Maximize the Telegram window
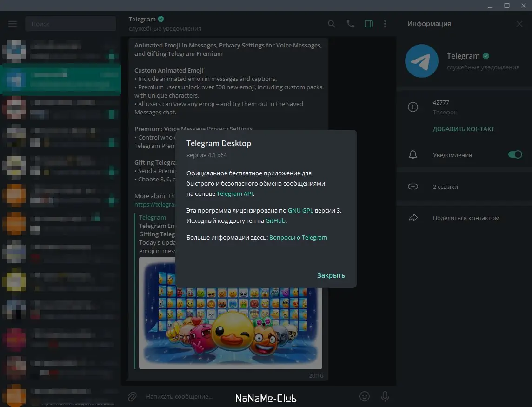 tap(506, 6)
